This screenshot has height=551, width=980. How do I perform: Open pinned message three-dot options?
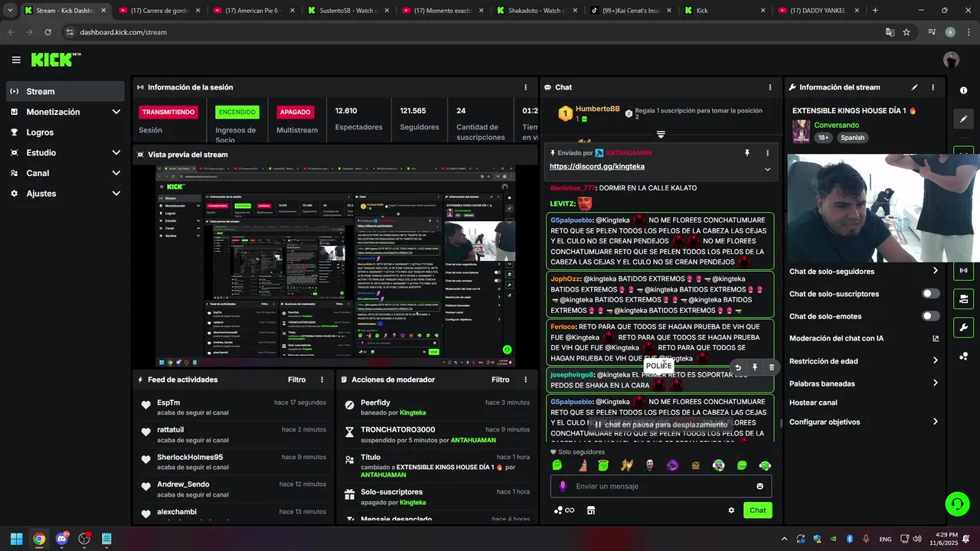[x=768, y=153]
